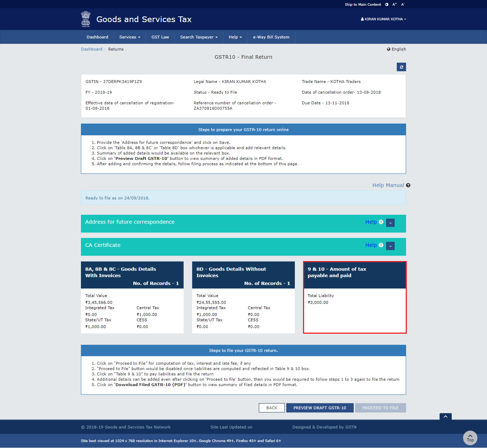Click the PREVIEW DRAFT GSTR-10 button
Image resolution: width=487 pixels, height=448 pixels.
pos(319,407)
